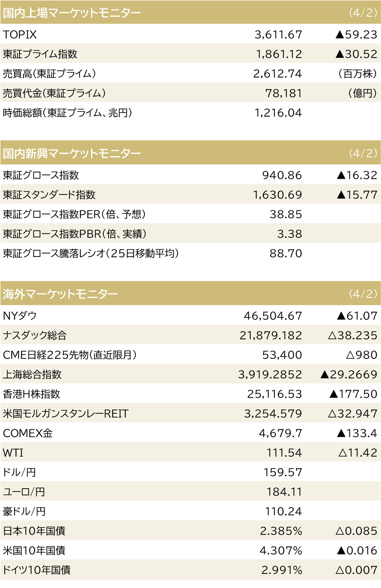Click the TOPIX value 3,611.67
The height and width of the screenshot is (588, 381).
click(278, 35)
